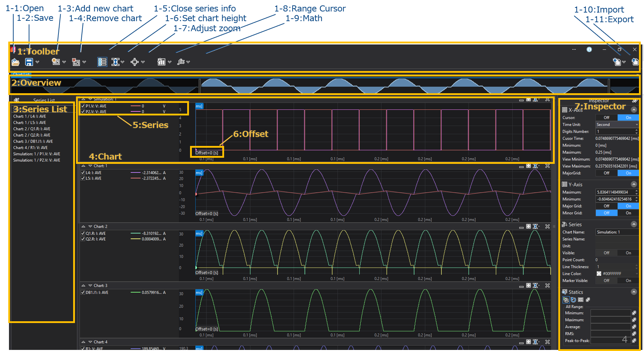The height and width of the screenshot is (351, 644).
Task: Select 'Simulation: 1 / P2.V: V: AVE' in the Series List
Action: [37, 160]
